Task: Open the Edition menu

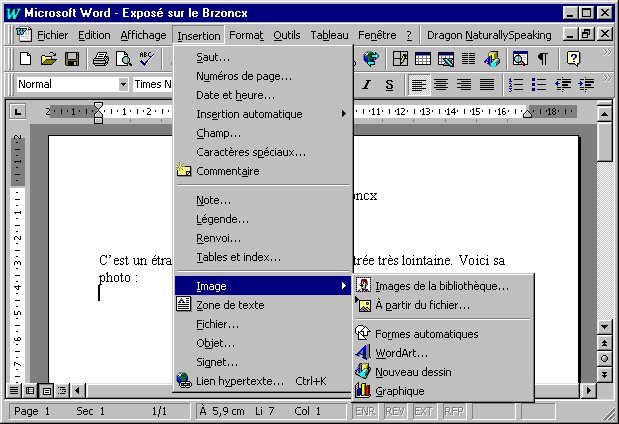Action: 94,36
